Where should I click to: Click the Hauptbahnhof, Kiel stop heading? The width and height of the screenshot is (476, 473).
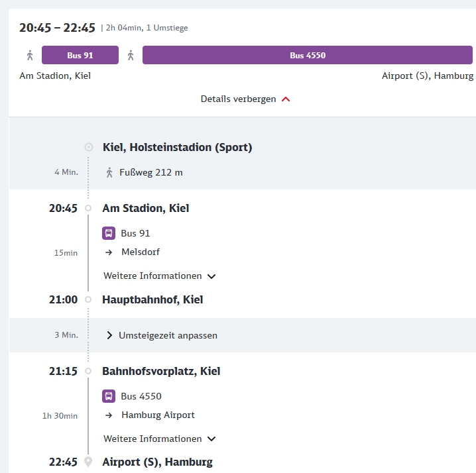[x=152, y=299]
